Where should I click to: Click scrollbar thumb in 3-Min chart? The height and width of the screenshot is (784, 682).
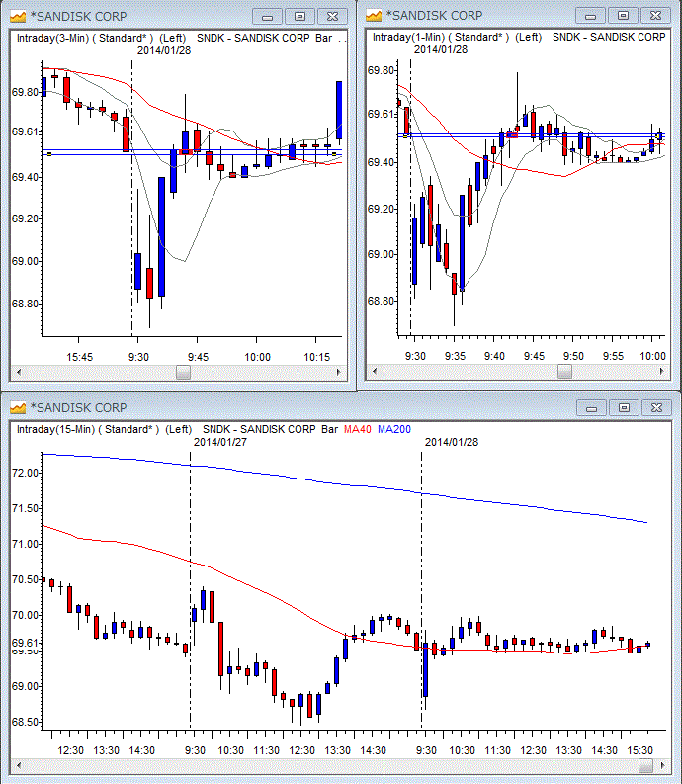click(184, 372)
